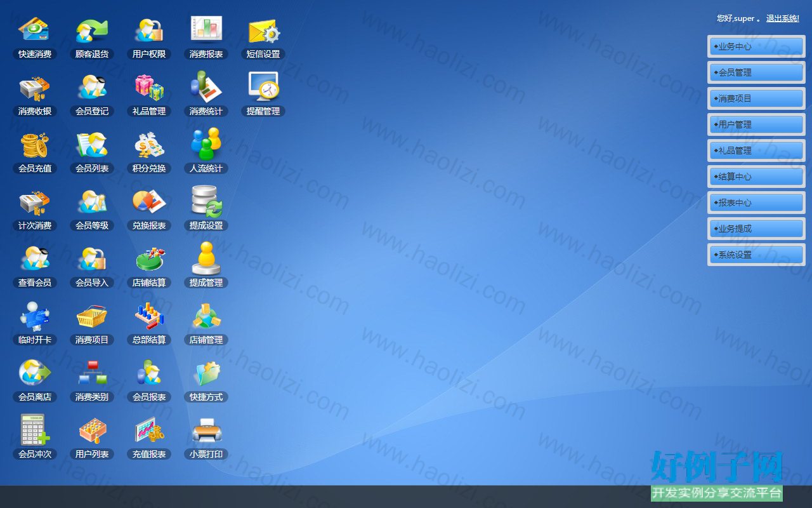Open 业务提成 in the sidebar menu

(x=756, y=229)
